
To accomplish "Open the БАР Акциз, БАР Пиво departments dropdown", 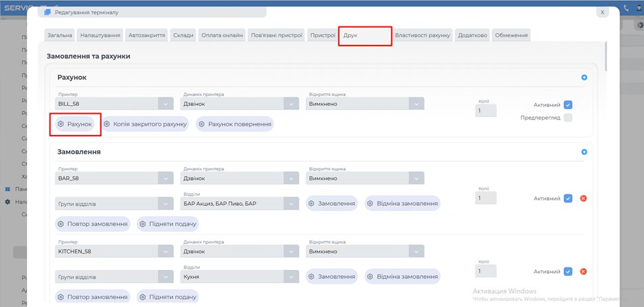I will click(292, 203).
